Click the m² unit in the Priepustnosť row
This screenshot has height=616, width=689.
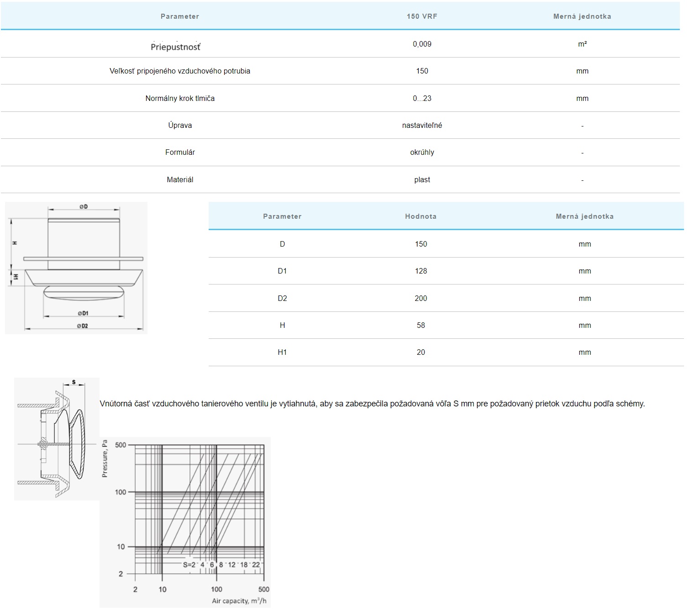coord(582,44)
